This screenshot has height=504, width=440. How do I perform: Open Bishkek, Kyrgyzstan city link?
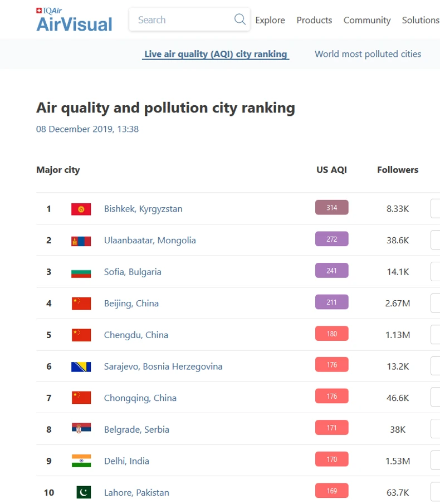(x=143, y=209)
